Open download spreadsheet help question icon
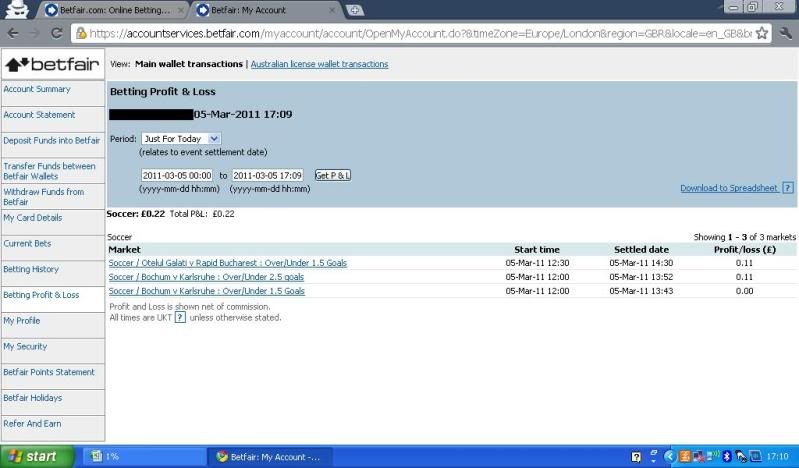Viewport: 799px width, 468px height. pos(788,188)
